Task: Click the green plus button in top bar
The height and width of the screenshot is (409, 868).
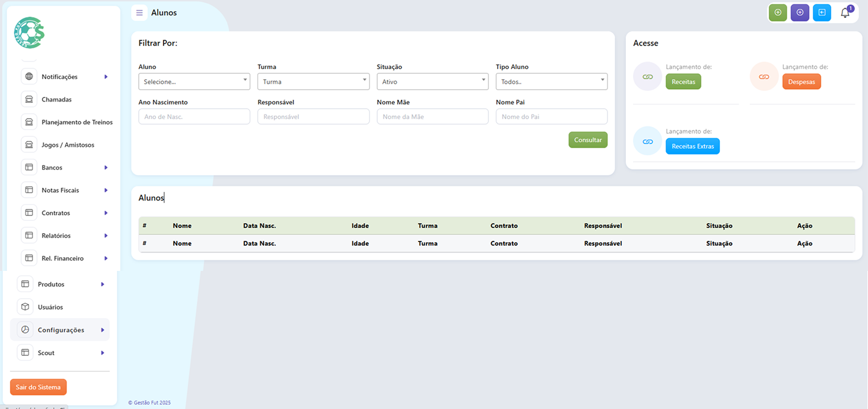Action: pos(778,12)
